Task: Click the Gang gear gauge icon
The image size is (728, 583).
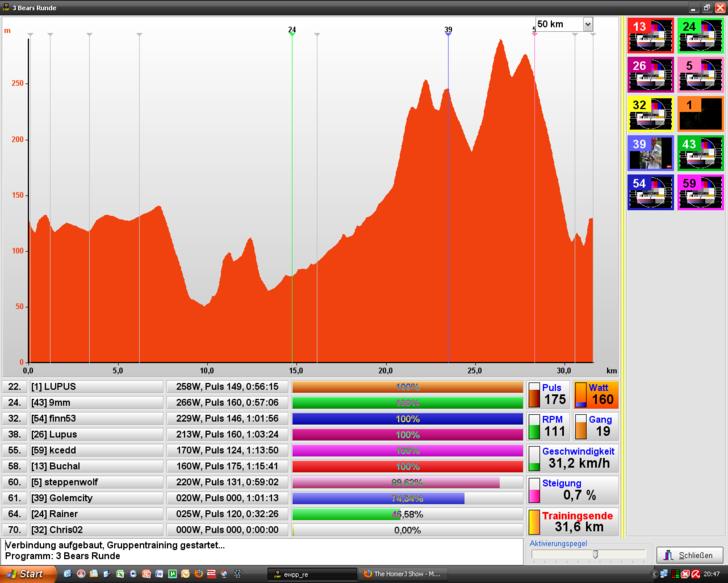Action: [581, 427]
